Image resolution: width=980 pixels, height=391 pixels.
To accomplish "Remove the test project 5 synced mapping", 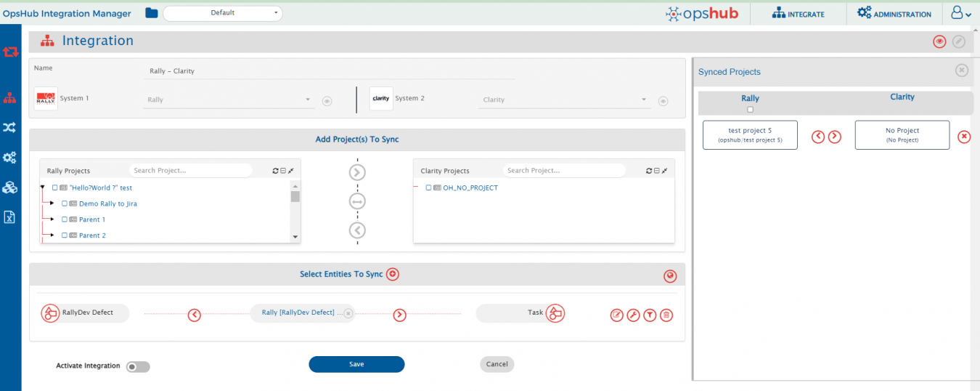I will 964,137.
